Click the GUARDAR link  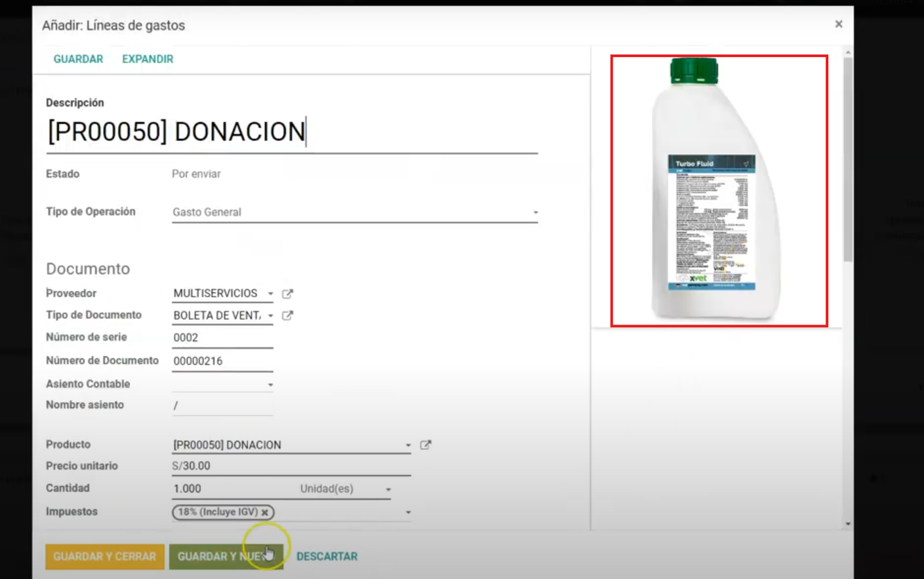click(78, 58)
